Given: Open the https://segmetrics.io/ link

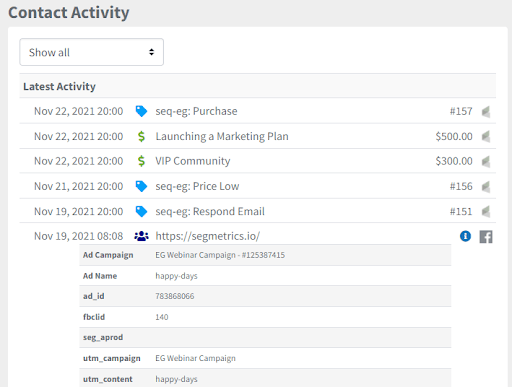Looking at the screenshot, I should pos(208,236).
